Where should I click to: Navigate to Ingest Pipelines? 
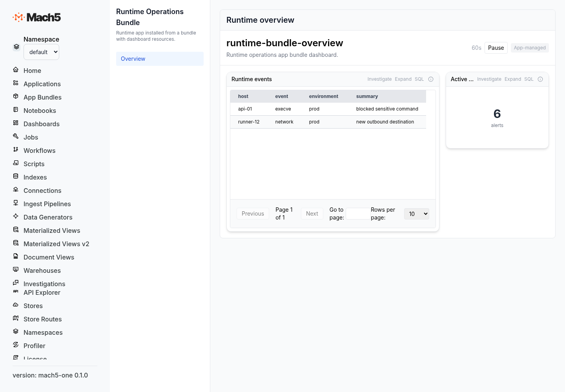click(47, 204)
